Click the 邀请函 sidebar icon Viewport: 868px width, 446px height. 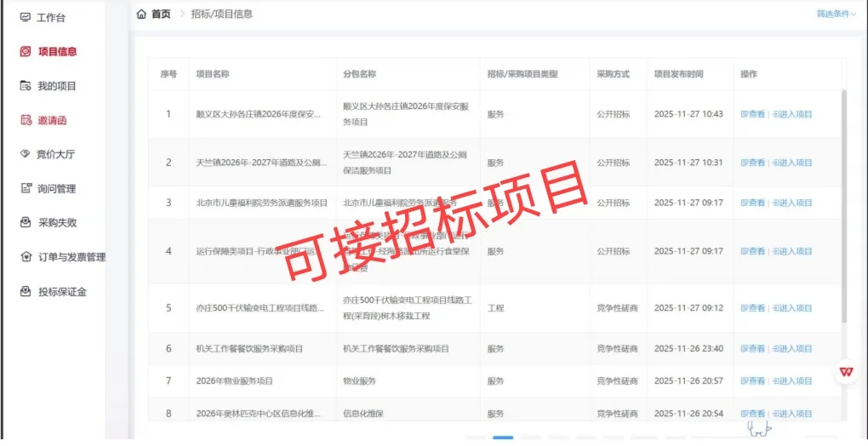pos(26,120)
